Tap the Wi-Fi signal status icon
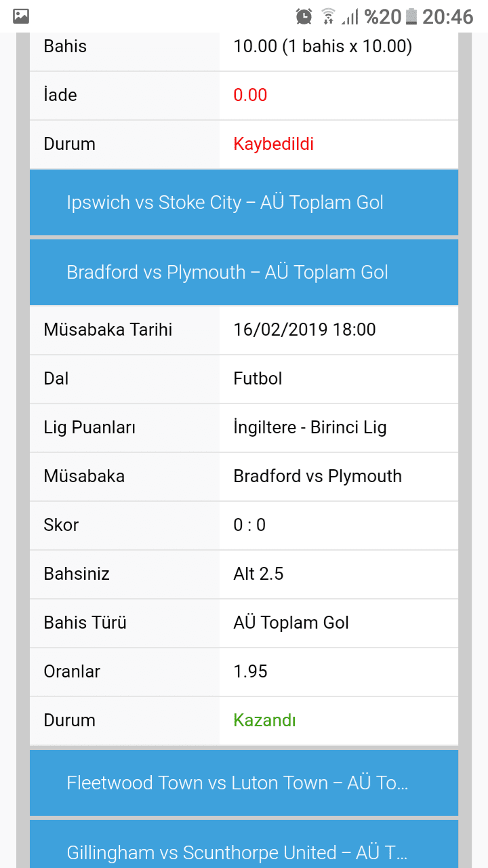 [x=329, y=16]
